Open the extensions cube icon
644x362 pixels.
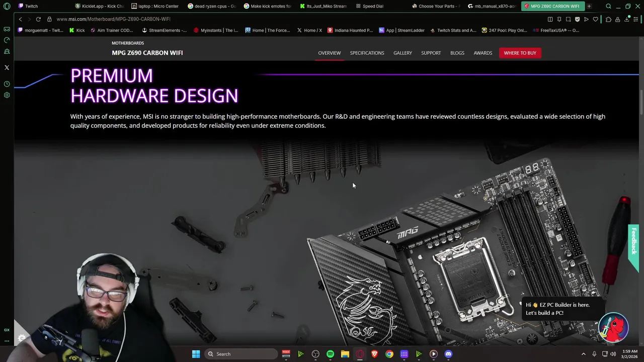coord(608,19)
